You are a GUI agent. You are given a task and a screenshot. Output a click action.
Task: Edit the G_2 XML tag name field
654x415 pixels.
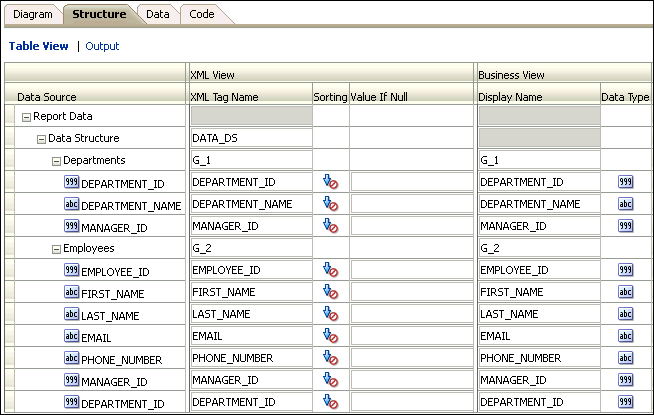click(252, 248)
